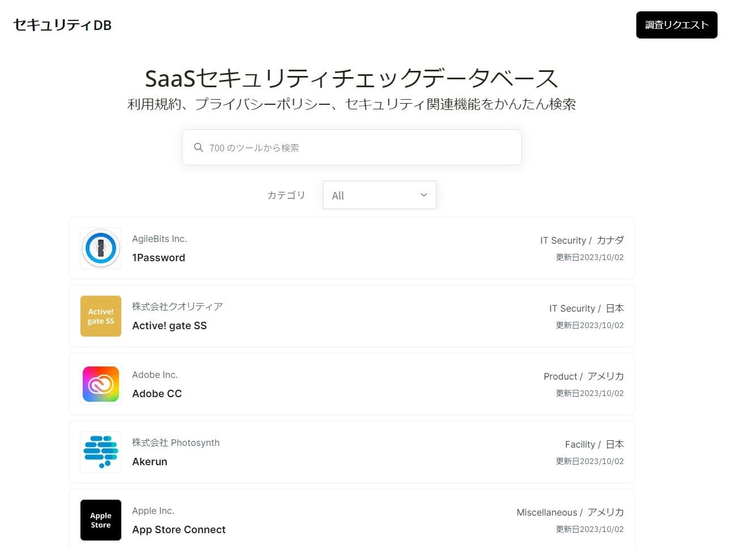
Task: Click the Apple Store logo icon
Action: 101,520
